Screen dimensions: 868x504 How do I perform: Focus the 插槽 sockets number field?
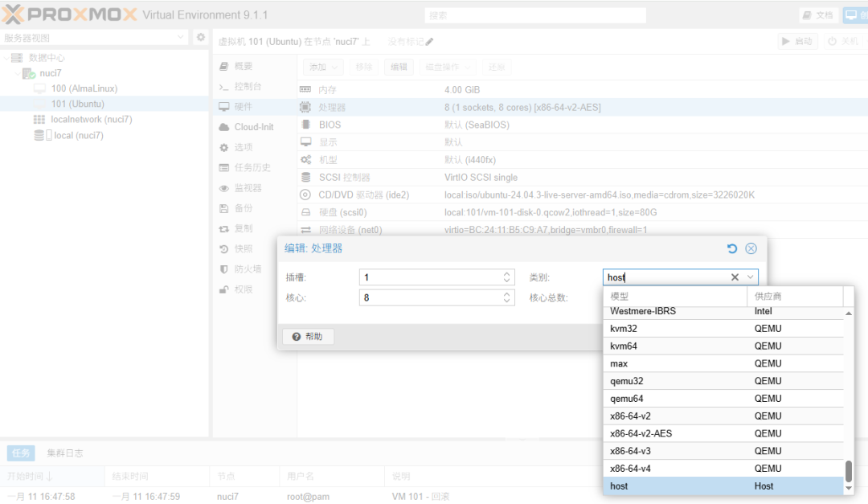coord(429,277)
